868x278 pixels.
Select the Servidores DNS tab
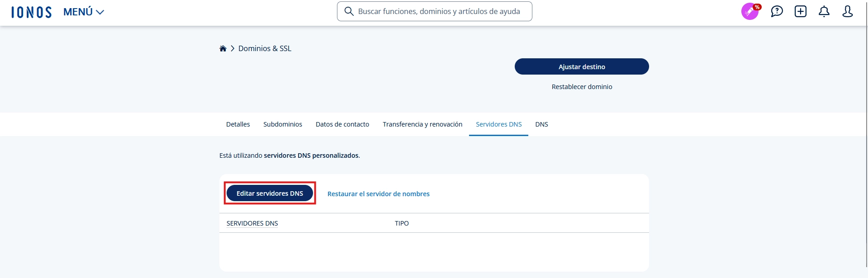pos(498,124)
